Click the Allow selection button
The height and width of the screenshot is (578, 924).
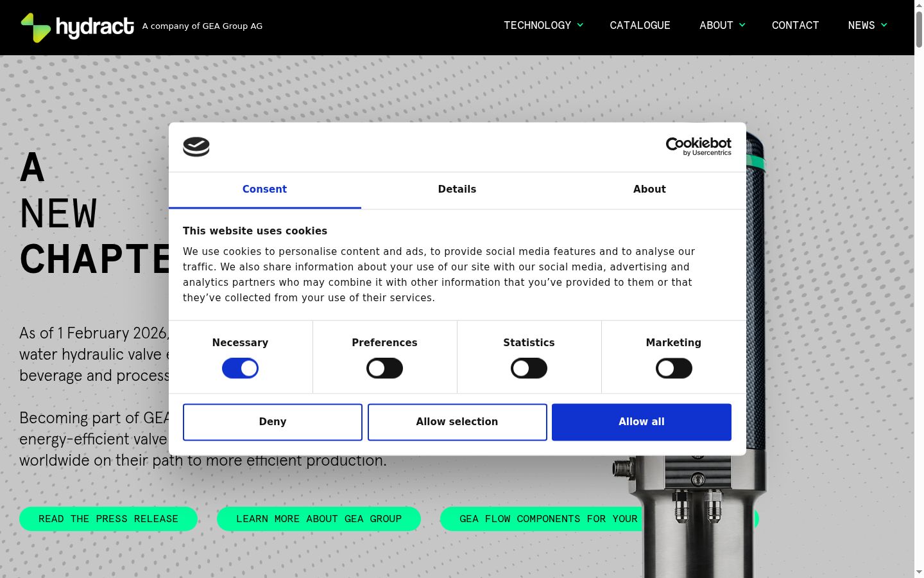point(457,422)
